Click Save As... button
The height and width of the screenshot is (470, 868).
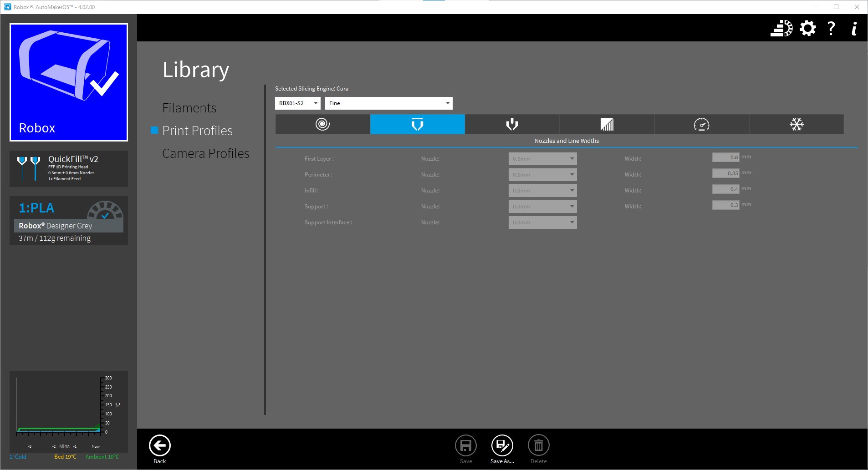(x=502, y=449)
